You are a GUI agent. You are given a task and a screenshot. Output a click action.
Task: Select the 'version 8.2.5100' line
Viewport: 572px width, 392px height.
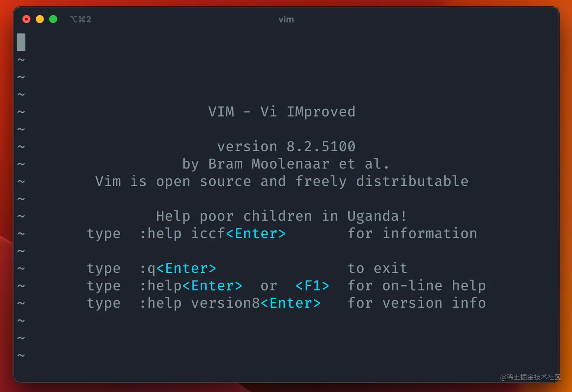286,146
